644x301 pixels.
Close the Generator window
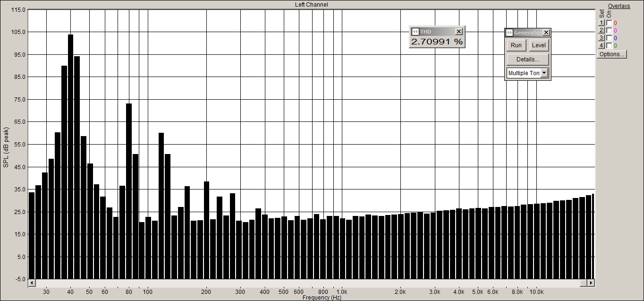click(546, 33)
